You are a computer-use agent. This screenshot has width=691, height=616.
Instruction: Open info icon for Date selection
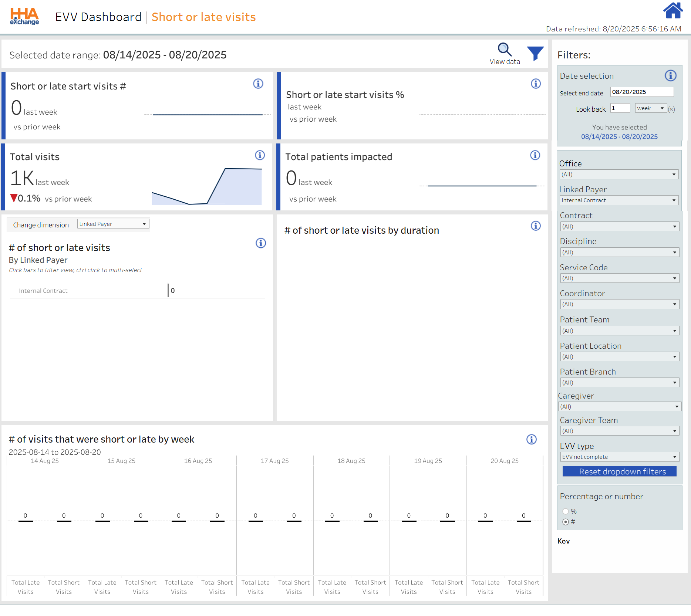[x=670, y=76]
